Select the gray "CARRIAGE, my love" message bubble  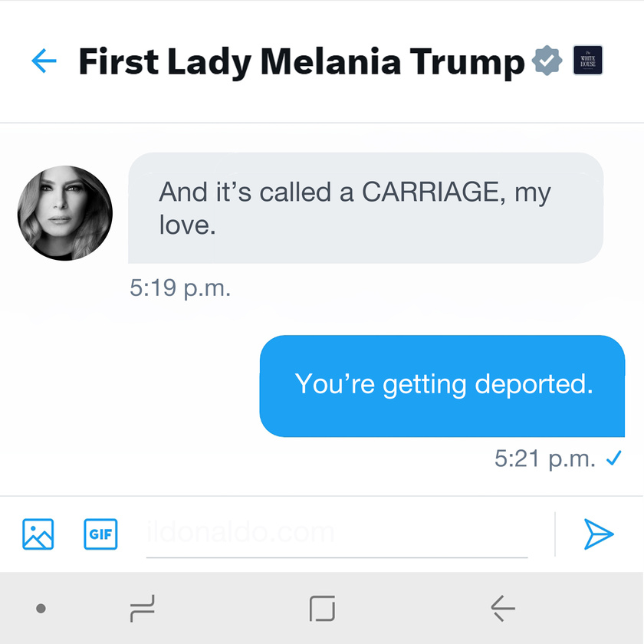pyautogui.click(x=366, y=208)
